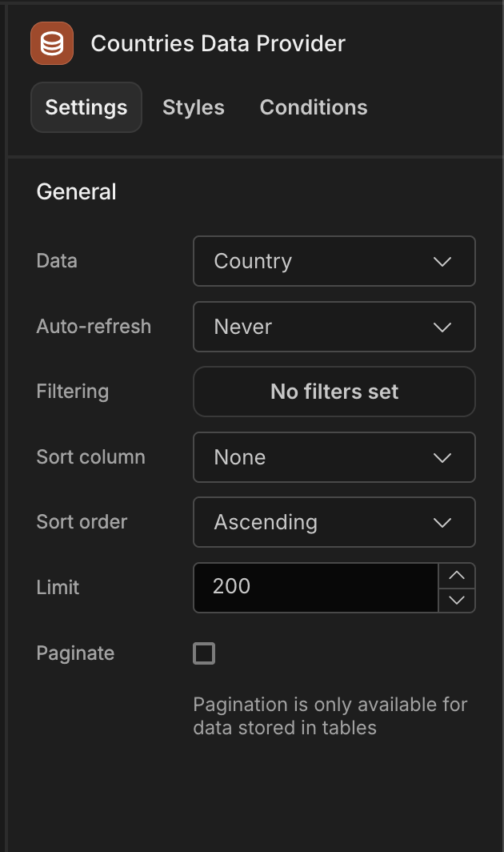Switch to the Conditions tab

pyautogui.click(x=314, y=107)
